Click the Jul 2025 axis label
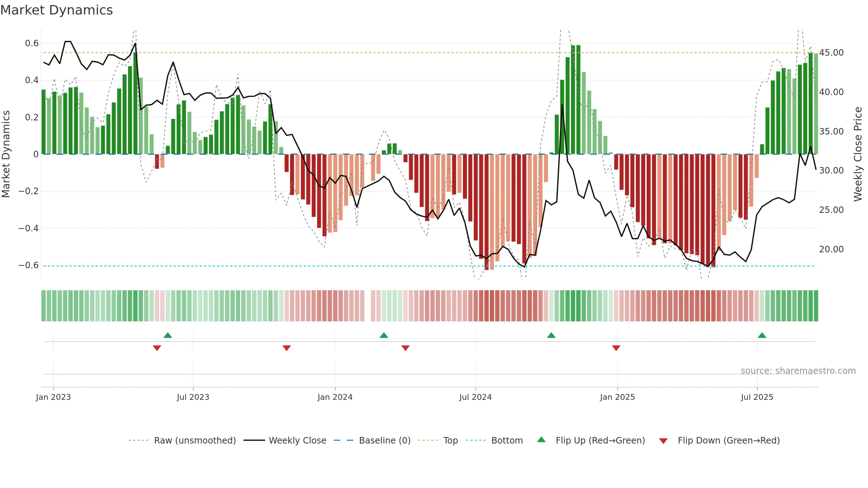 [x=757, y=397]
